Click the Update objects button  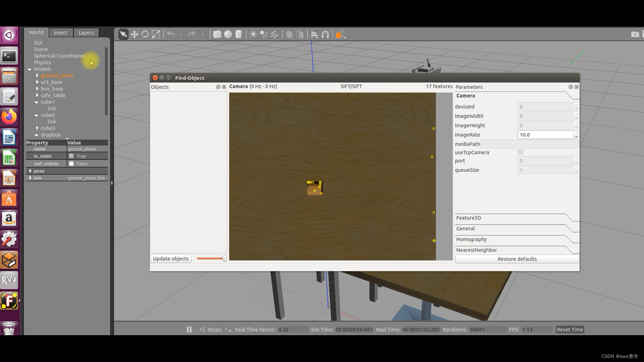[x=170, y=258]
